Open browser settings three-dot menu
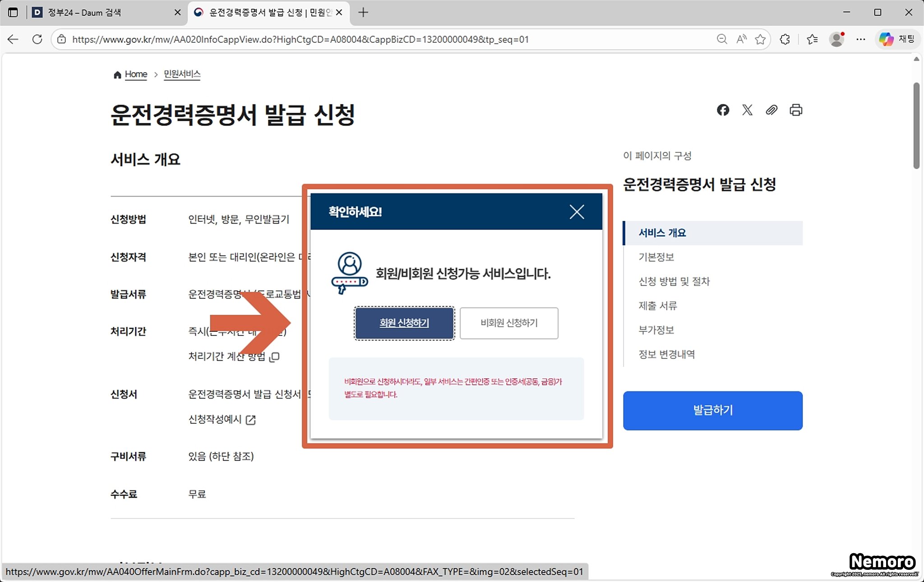 [x=860, y=39]
